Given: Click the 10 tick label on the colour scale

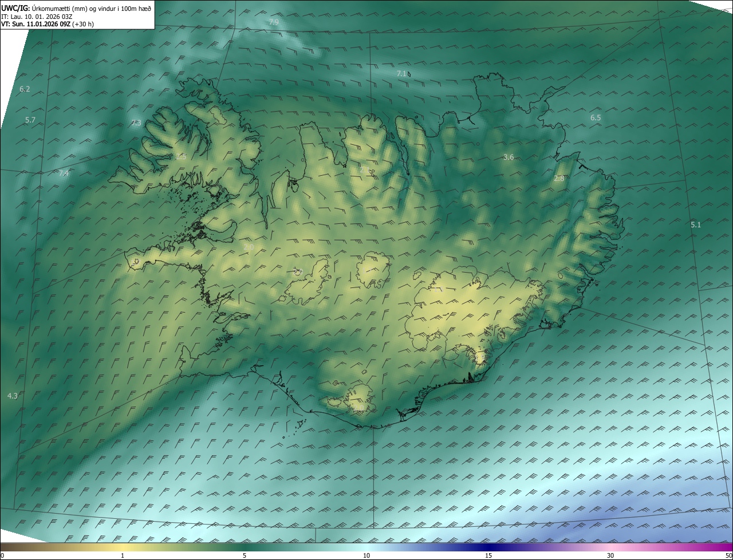Looking at the screenshot, I should pos(366,555).
